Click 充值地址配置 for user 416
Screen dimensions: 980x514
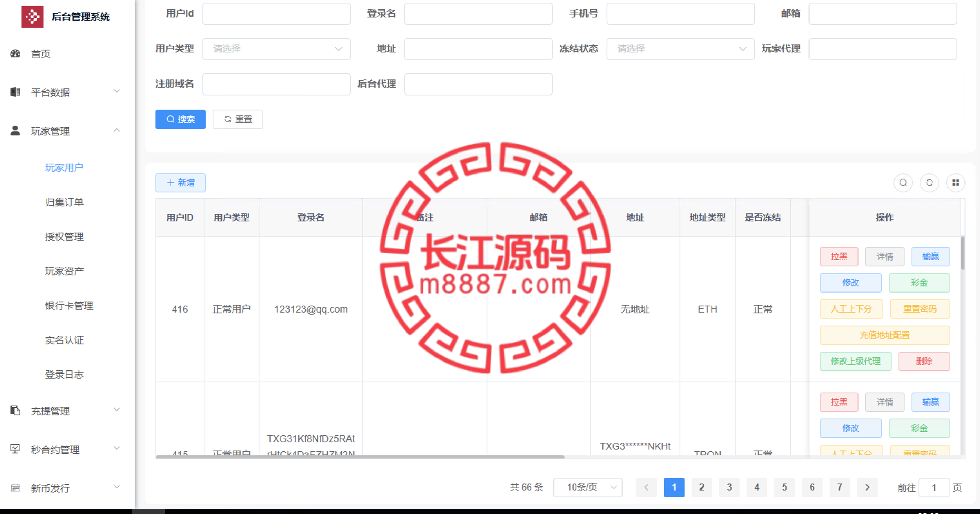885,335
